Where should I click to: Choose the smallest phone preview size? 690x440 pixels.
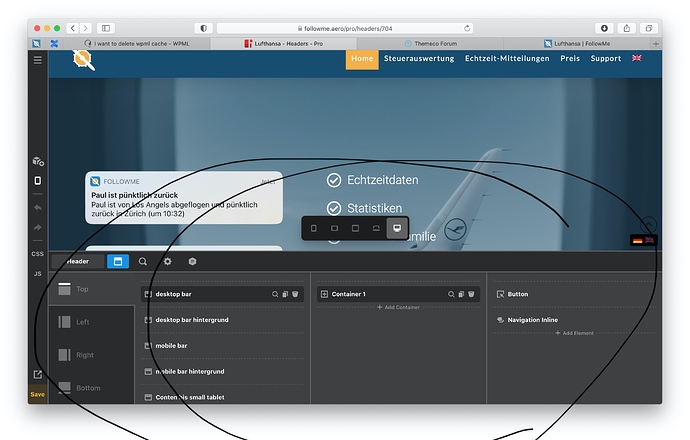pos(314,228)
